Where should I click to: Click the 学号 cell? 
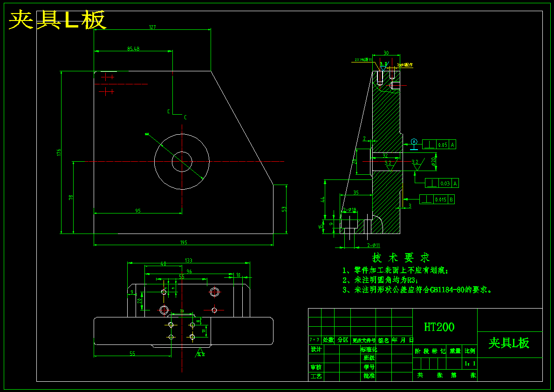(x=369, y=367)
